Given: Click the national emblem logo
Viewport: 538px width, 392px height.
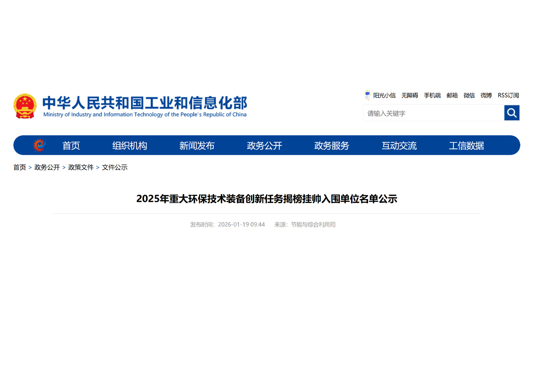Looking at the screenshot, I should coord(25,106).
